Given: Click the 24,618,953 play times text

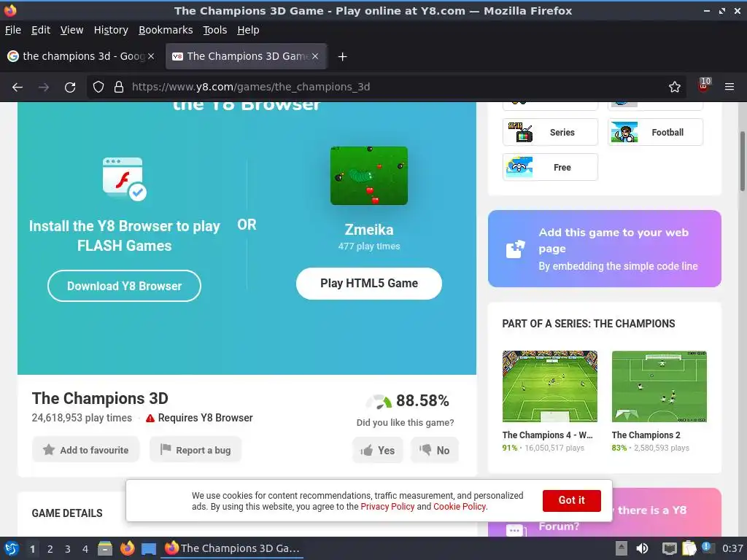Looking at the screenshot, I should [x=82, y=418].
